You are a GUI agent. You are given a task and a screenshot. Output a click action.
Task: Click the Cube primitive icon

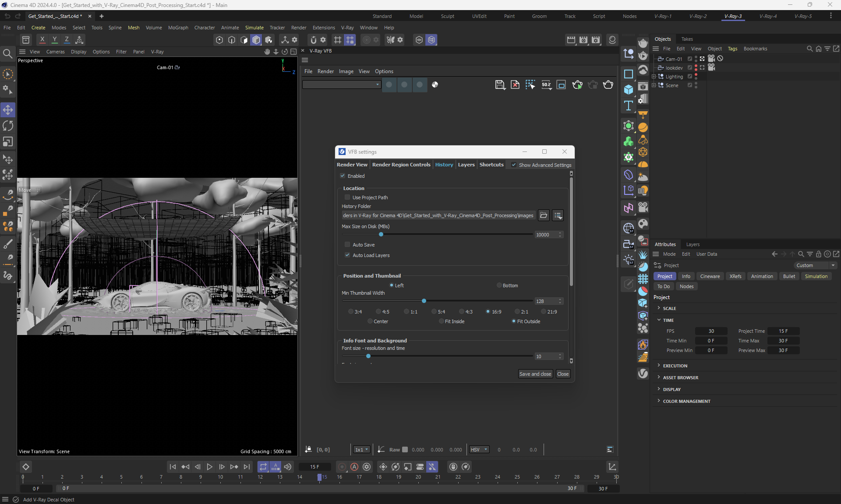tap(629, 90)
